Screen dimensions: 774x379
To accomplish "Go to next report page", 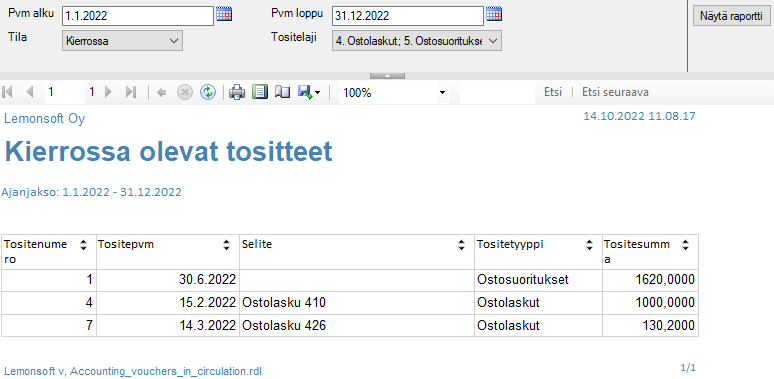I will (x=109, y=92).
